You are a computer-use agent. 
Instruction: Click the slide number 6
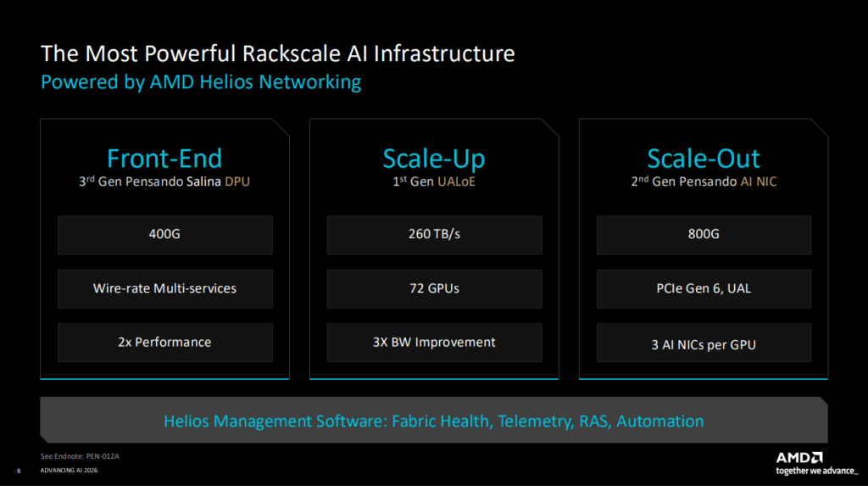coord(19,471)
